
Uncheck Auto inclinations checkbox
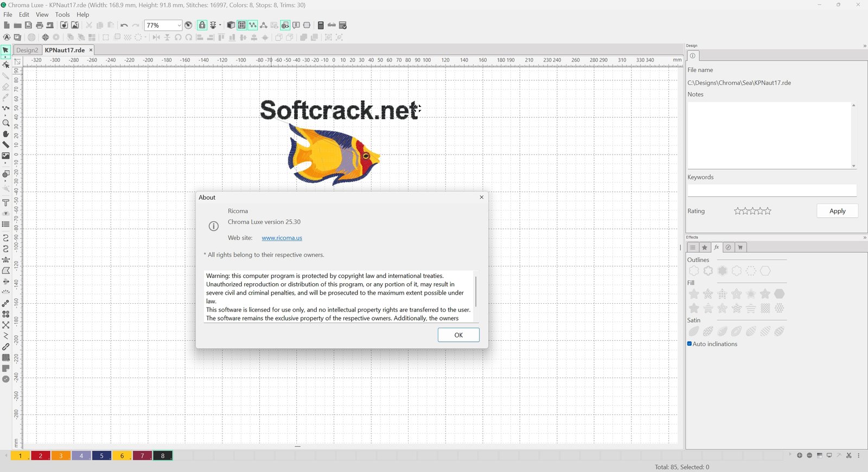[690, 344]
